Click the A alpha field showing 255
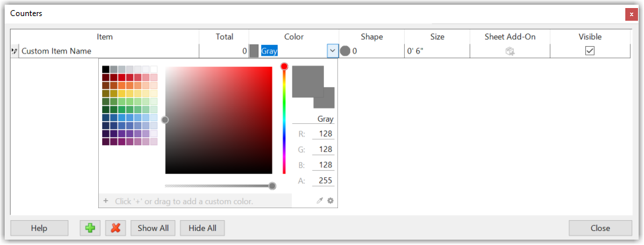Image resolution: width=644 pixels, height=245 pixels. click(323, 181)
